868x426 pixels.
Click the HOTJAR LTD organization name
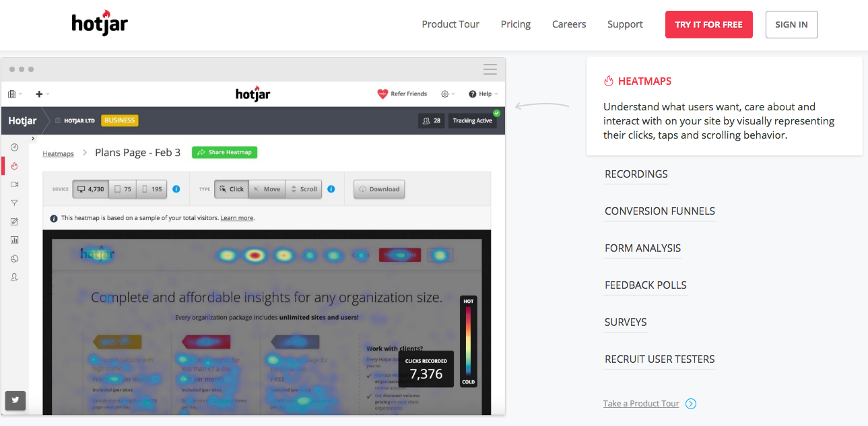(79, 121)
